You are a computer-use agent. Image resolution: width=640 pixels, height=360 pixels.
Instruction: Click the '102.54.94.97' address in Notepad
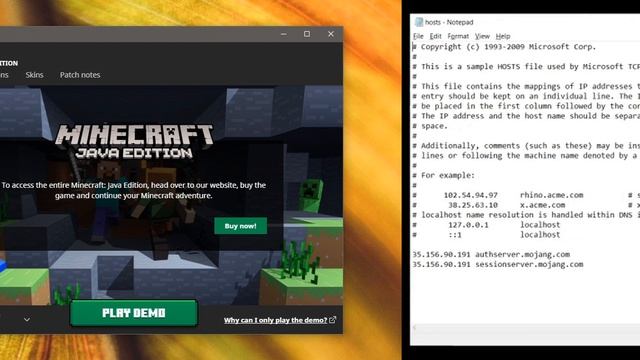click(x=471, y=195)
